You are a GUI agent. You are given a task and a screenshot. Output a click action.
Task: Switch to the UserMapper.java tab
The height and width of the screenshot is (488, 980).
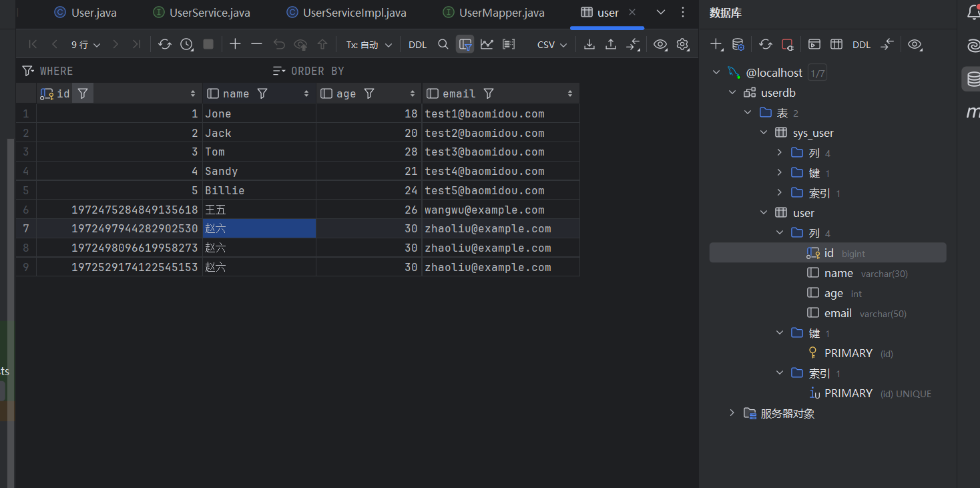(x=501, y=13)
